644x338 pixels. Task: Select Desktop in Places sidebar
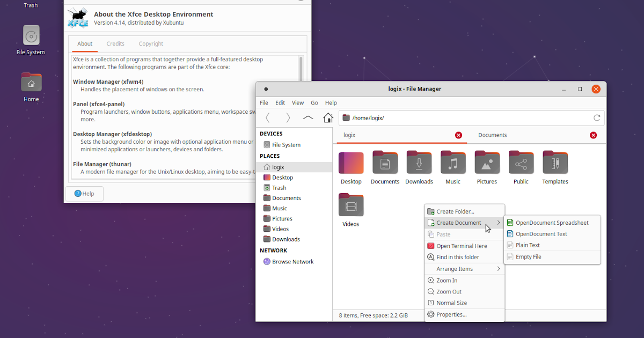pos(294,178)
